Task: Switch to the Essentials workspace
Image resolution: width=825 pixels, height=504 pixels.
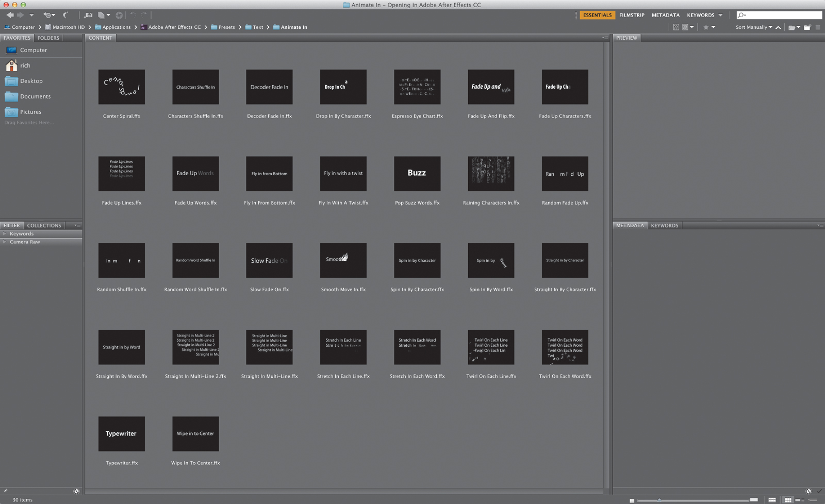Action: coord(597,15)
